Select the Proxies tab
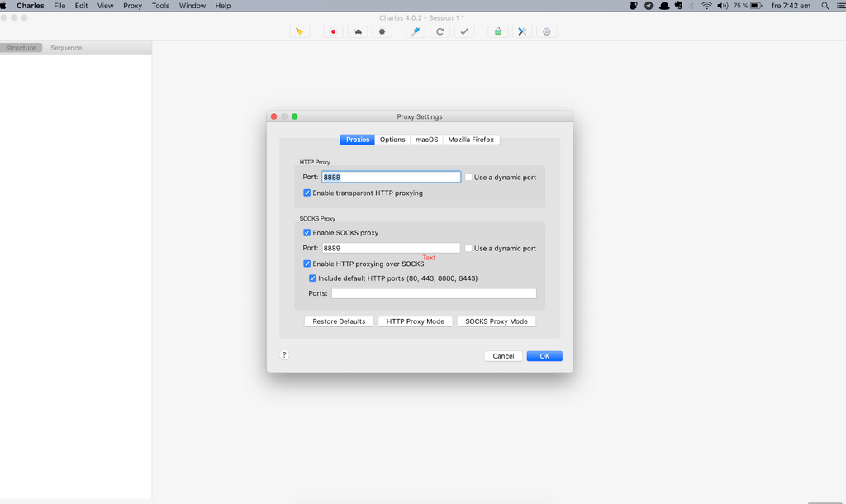846x504 pixels. tap(357, 140)
